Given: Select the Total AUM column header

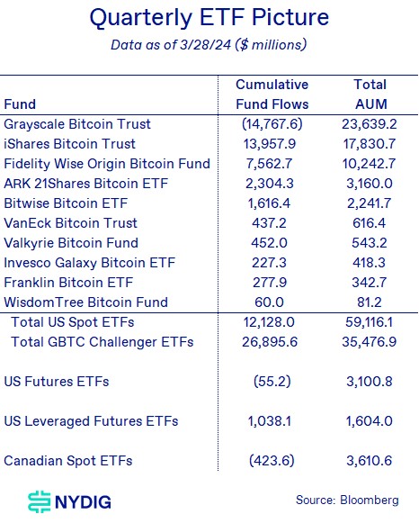Looking at the screenshot, I should (x=370, y=95).
